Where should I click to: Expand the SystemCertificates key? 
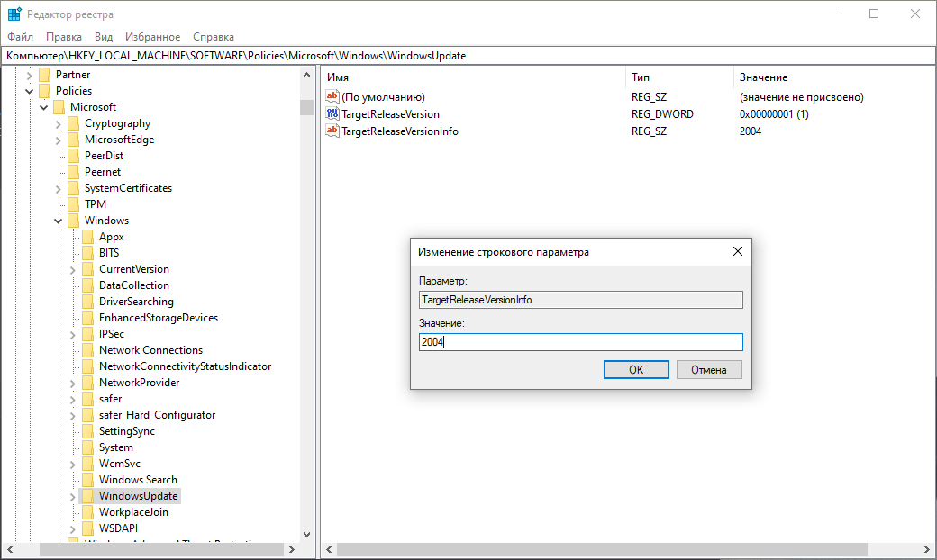coord(58,189)
